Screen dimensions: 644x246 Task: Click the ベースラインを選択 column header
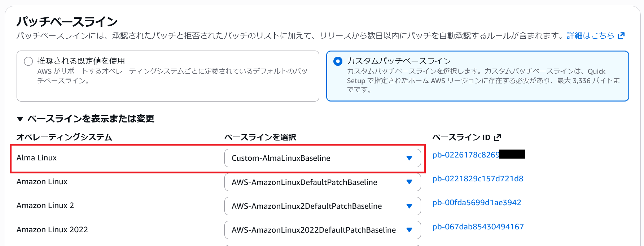260,137
